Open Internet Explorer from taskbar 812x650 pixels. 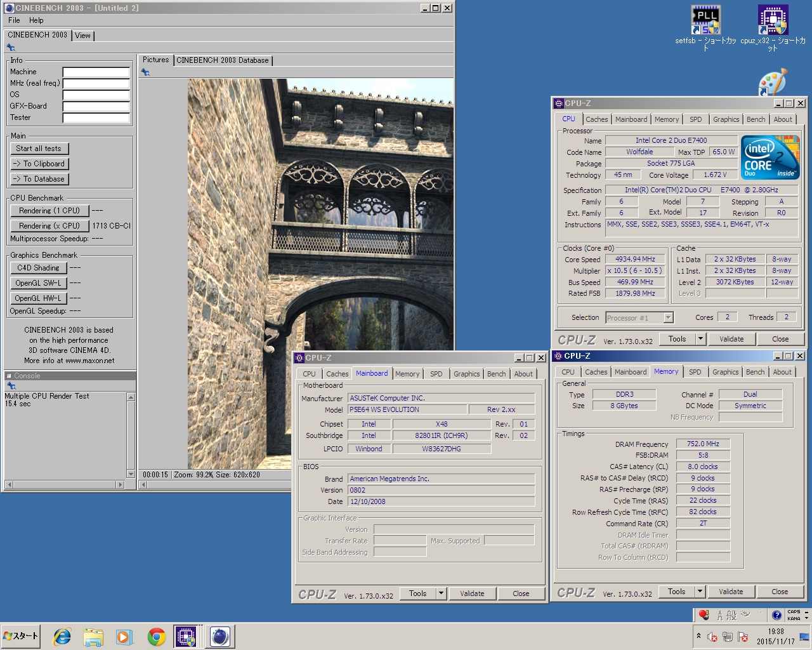pos(62,636)
